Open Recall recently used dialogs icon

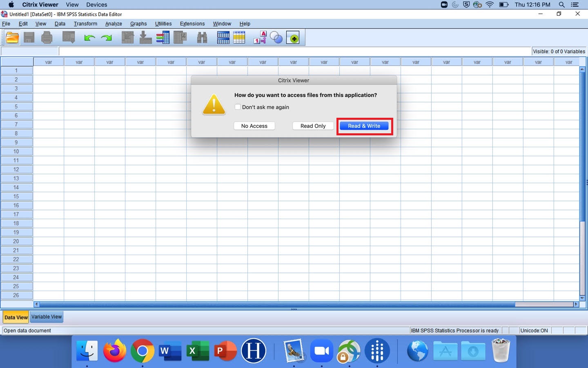69,38
